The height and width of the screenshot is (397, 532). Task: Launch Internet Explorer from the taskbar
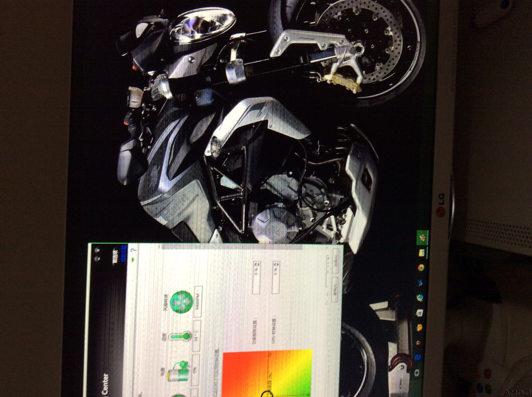pyautogui.click(x=420, y=298)
